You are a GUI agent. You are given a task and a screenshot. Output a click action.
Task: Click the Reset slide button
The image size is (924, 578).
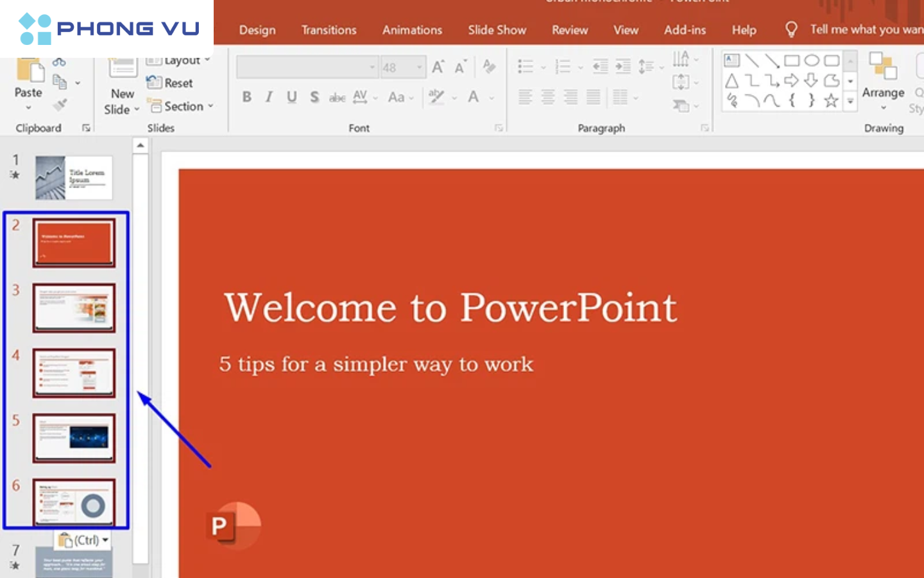(x=170, y=83)
